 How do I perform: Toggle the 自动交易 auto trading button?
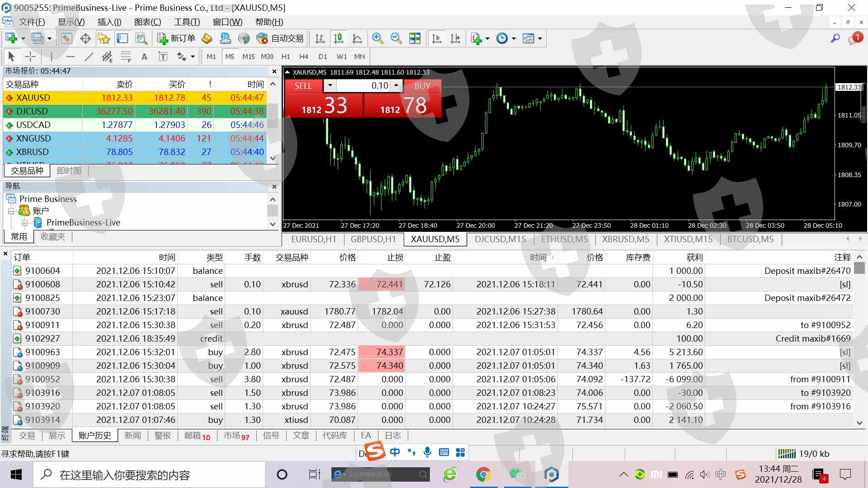[x=280, y=38]
